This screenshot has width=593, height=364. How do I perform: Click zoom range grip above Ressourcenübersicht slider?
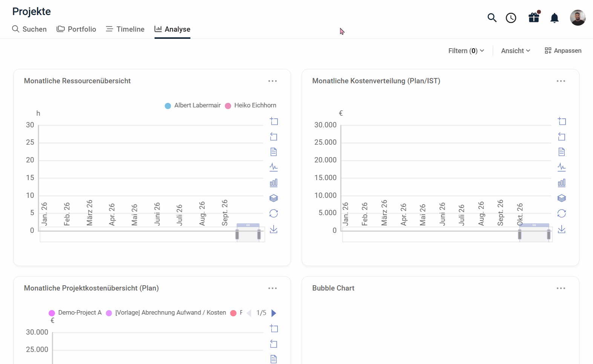click(x=248, y=225)
